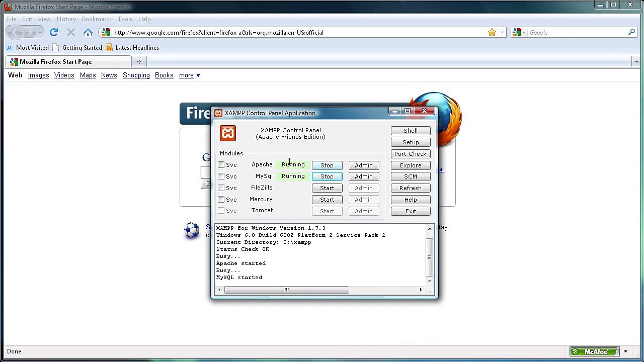
Task: Click the soccer ball icon on the page
Action: pyautogui.click(x=192, y=230)
